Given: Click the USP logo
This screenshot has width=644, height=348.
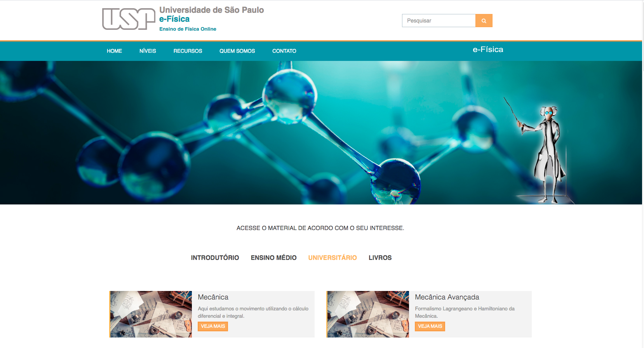Looking at the screenshot, I should coord(129,19).
